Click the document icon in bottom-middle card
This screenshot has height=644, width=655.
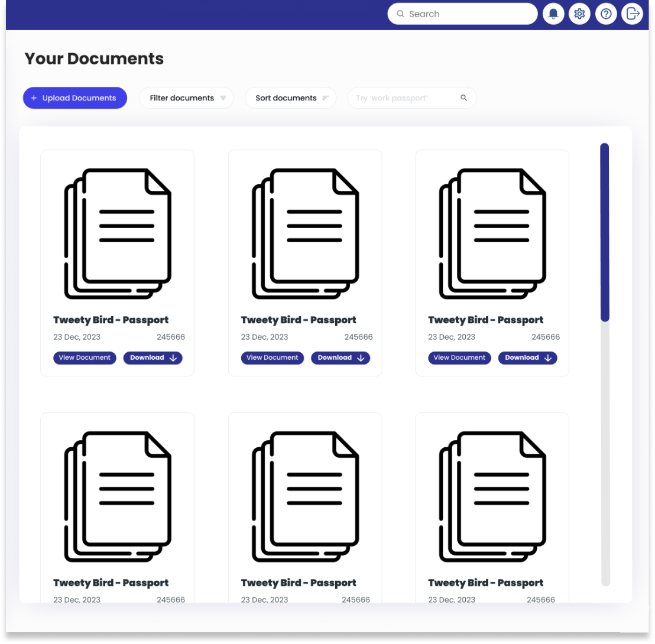click(x=305, y=496)
